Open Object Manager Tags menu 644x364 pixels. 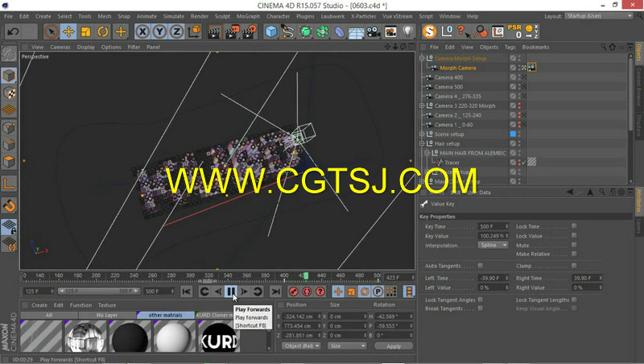pos(510,48)
